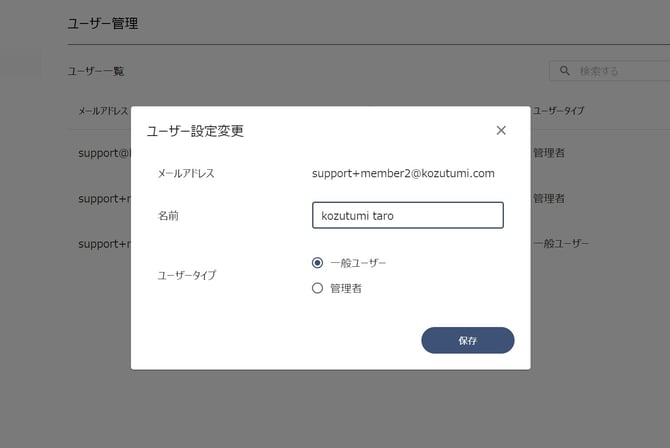Click the 管理者 cell in the first row
The height and width of the screenshot is (448, 670).
point(549,153)
